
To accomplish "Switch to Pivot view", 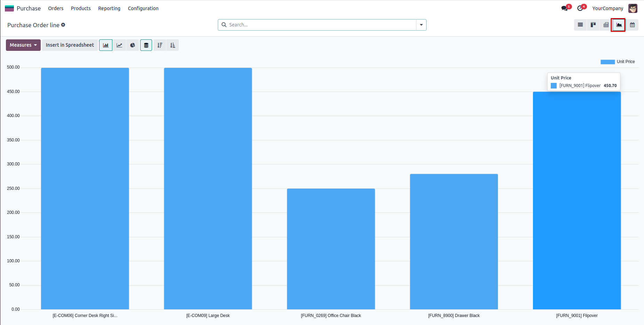I will click(x=606, y=25).
